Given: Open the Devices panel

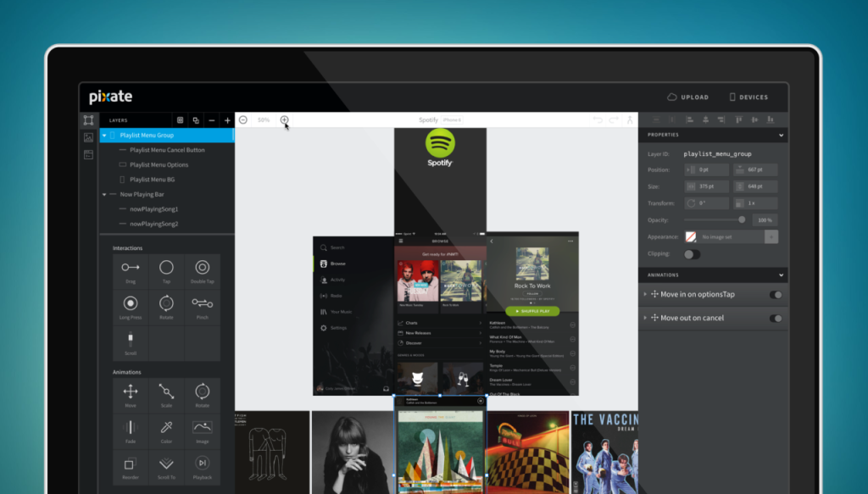Looking at the screenshot, I should click(x=748, y=97).
